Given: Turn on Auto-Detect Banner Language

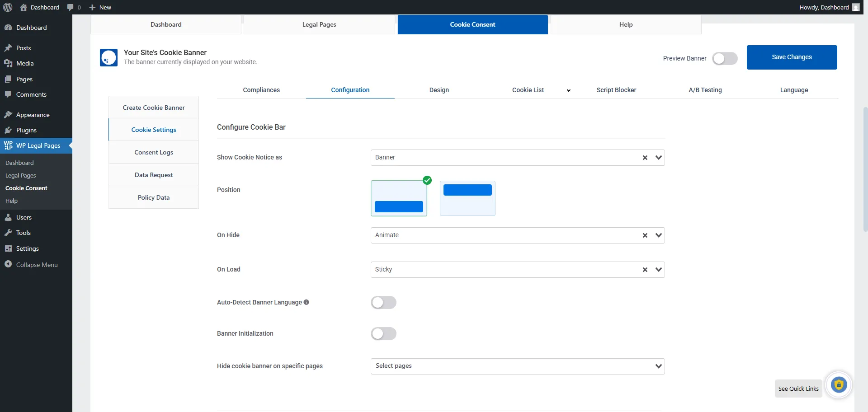Looking at the screenshot, I should (x=383, y=302).
